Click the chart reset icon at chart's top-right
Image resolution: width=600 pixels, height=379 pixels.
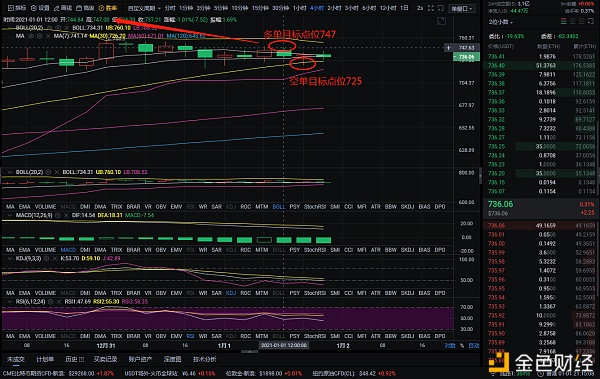click(x=441, y=21)
